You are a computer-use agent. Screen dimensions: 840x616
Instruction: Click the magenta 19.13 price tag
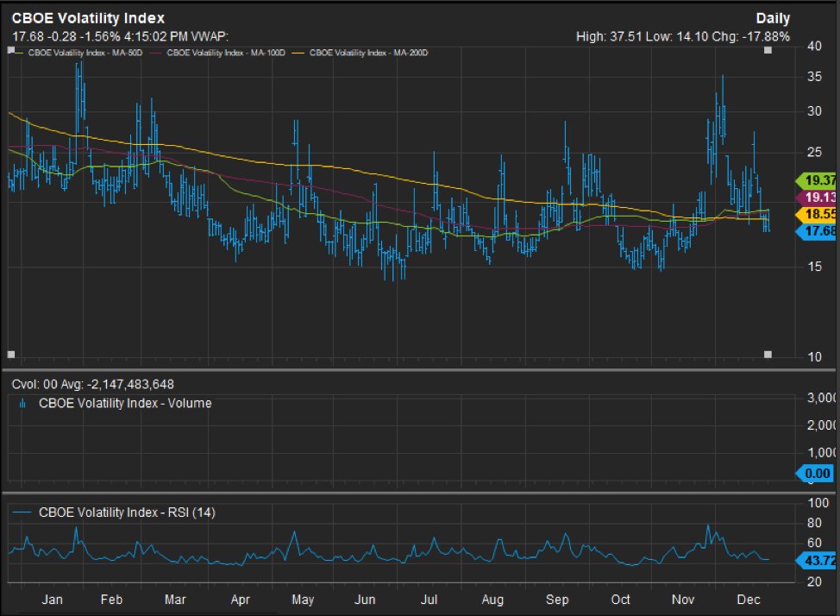tap(817, 198)
